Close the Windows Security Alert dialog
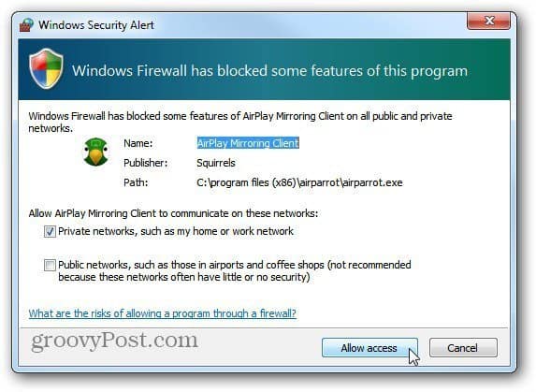The width and height of the screenshot is (536, 392). (488, 21)
